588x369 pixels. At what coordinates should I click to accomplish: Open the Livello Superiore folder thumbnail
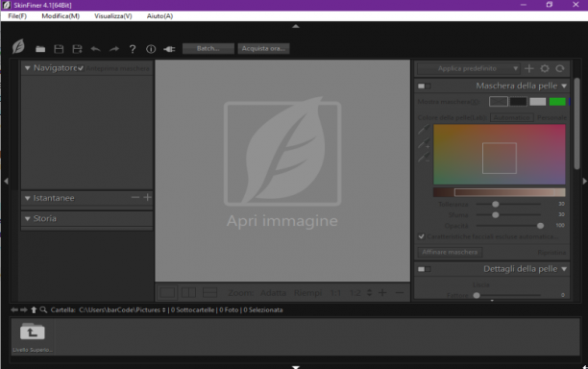click(x=33, y=336)
